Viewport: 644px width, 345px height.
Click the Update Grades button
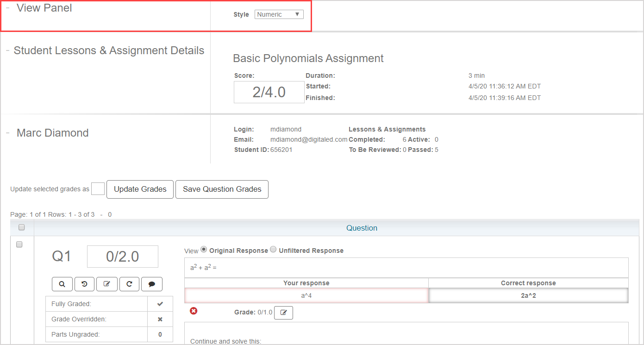(140, 189)
